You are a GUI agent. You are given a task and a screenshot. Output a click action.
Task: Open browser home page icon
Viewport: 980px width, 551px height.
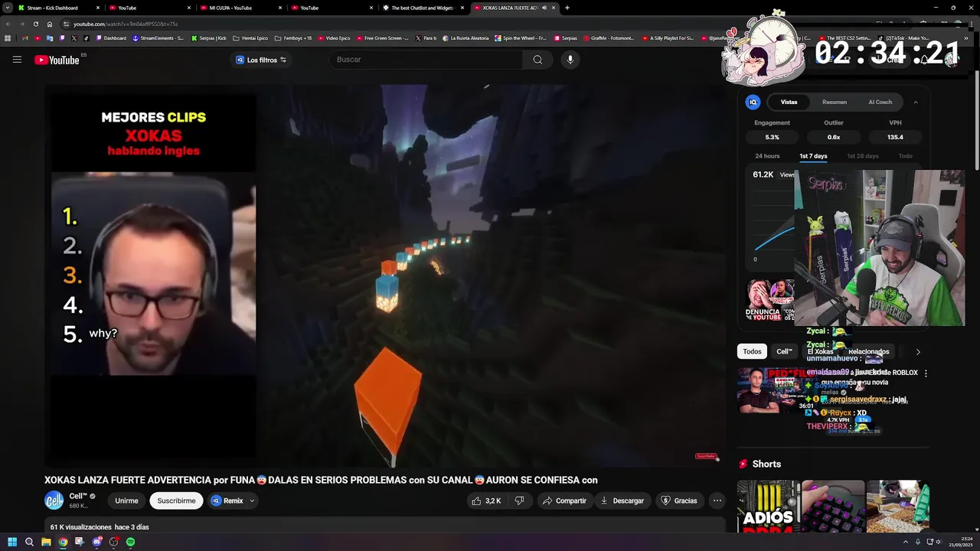click(x=50, y=24)
